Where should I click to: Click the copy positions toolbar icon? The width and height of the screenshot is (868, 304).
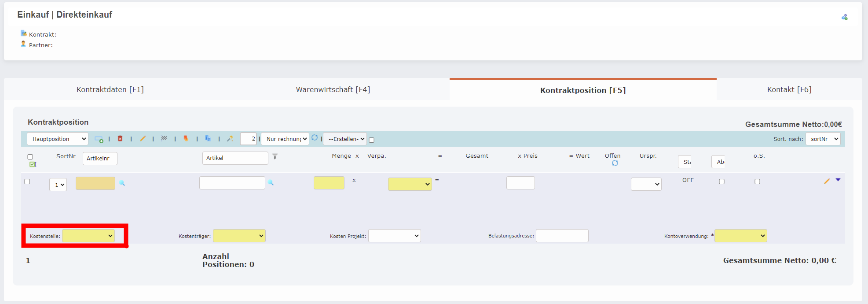(208, 138)
